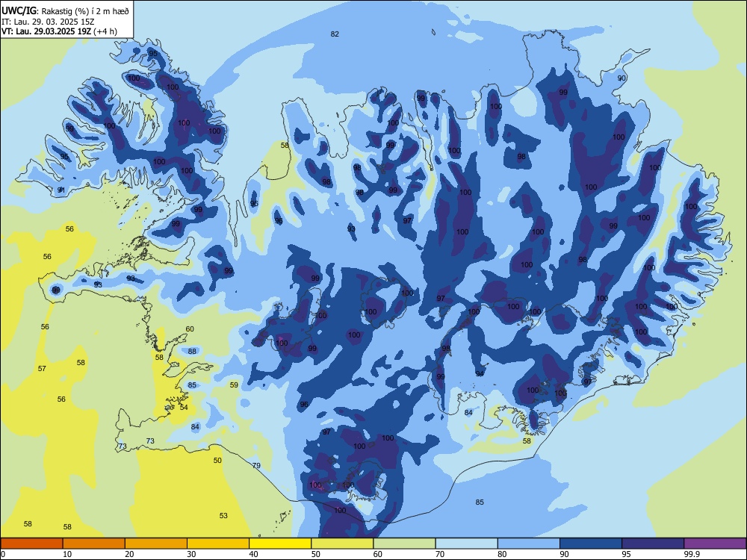Image resolution: width=747 pixels, height=560 pixels.
Task: Click the humidity value '53' on the map
Action: pos(223,515)
